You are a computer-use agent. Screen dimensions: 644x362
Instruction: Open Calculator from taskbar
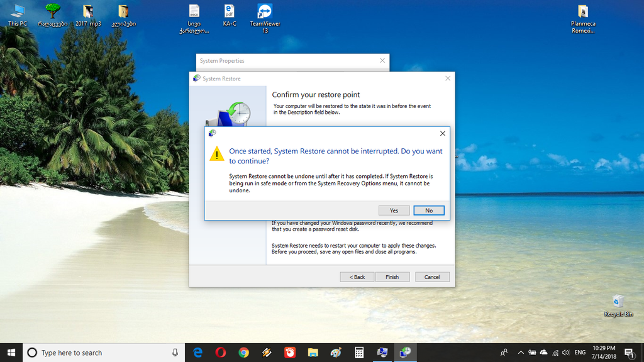click(x=358, y=353)
